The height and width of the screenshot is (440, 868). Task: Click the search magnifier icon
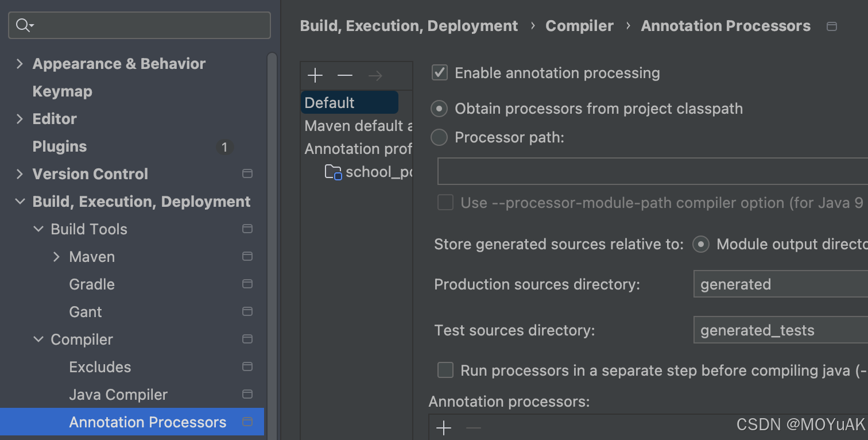click(x=24, y=25)
